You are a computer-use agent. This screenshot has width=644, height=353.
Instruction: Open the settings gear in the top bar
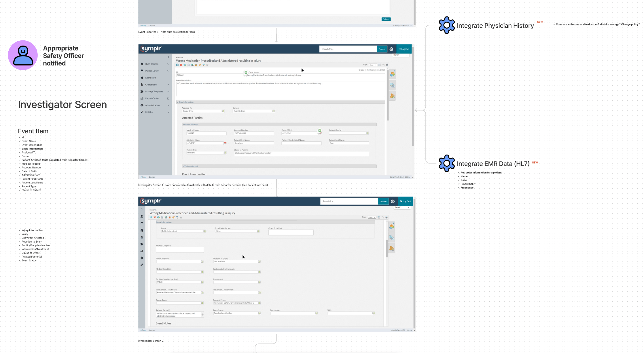point(391,49)
